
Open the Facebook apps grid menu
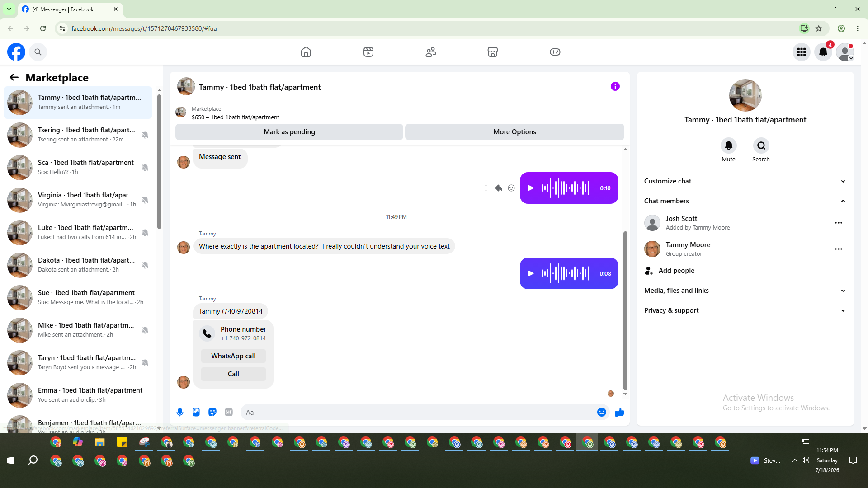click(802, 52)
